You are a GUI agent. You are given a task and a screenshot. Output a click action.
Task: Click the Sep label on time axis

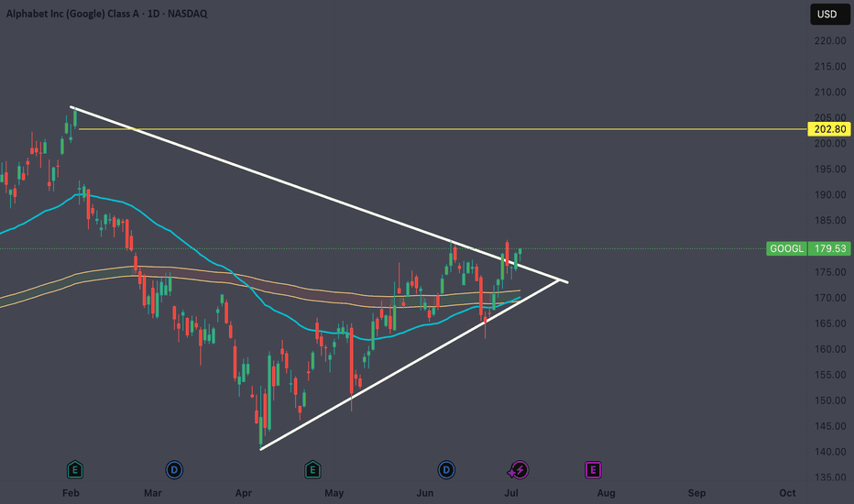pos(696,493)
